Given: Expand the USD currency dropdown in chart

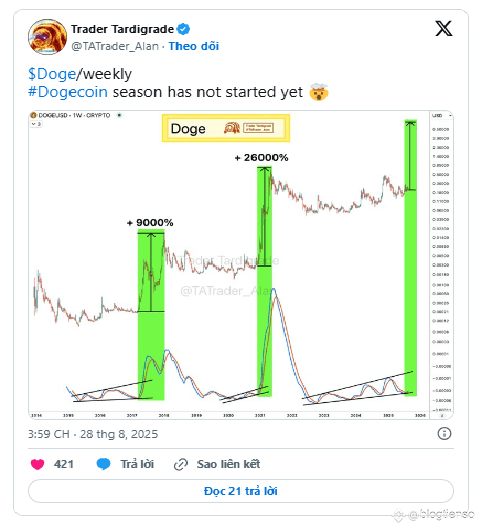Looking at the screenshot, I should tap(442, 116).
